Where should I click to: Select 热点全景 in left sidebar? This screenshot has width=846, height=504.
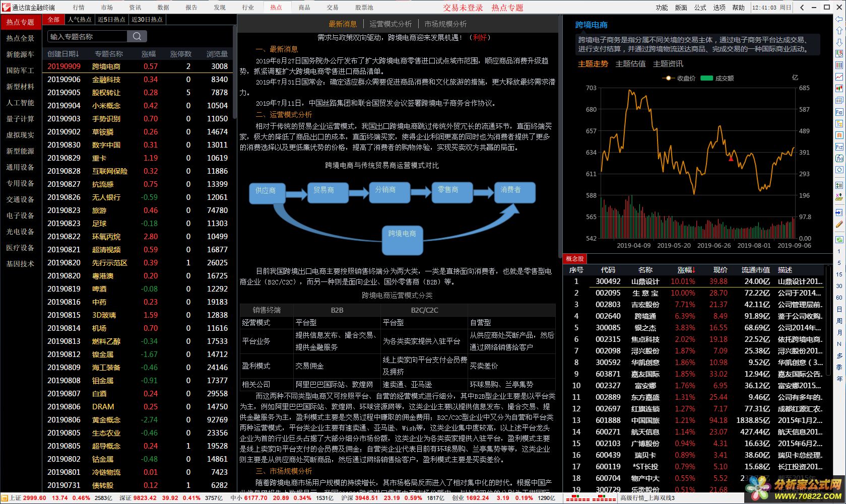[20, 38]
